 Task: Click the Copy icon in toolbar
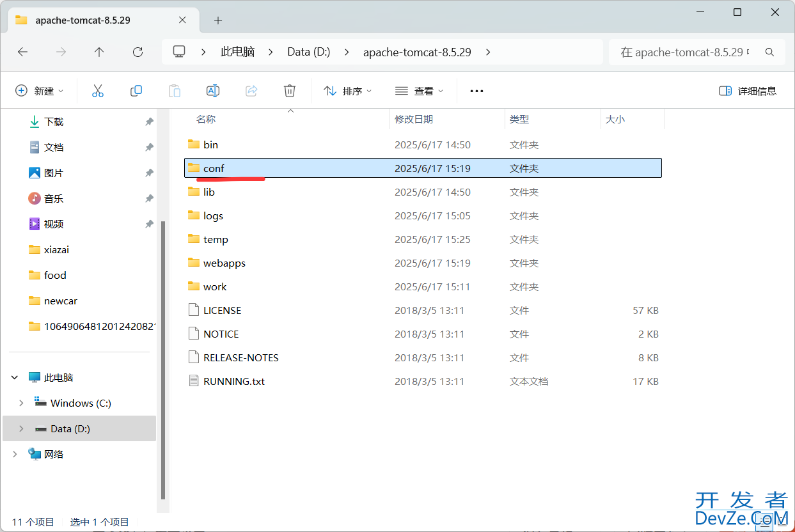tap(136, 91)
